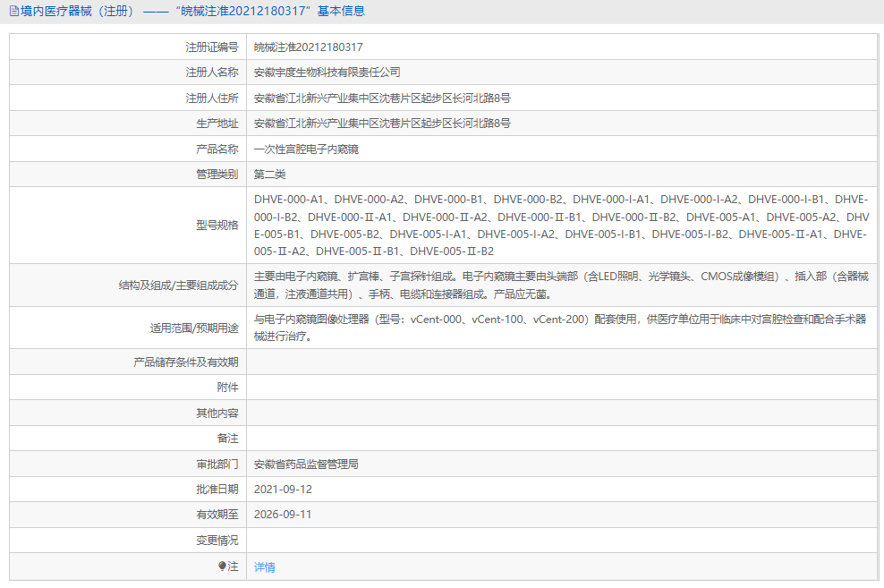Select the 管理类别 value 第二类
The height and width of the screenshot is (588, 884).
[271, 174]
